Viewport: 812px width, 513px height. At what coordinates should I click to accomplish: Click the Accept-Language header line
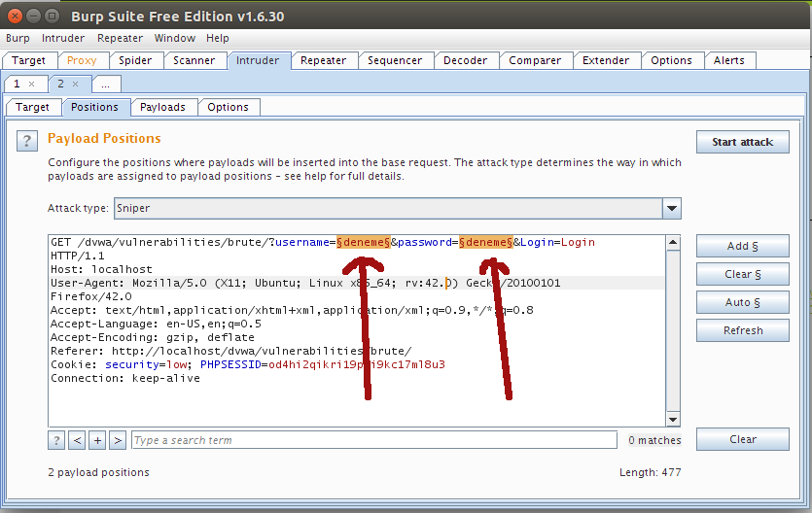pyautogui.click(x=156, y=324)
